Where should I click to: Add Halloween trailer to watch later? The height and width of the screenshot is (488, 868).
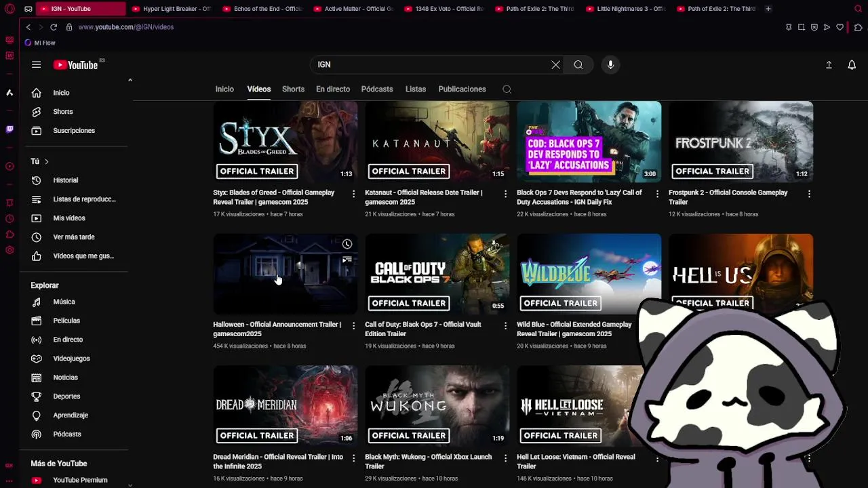(347, 244)
